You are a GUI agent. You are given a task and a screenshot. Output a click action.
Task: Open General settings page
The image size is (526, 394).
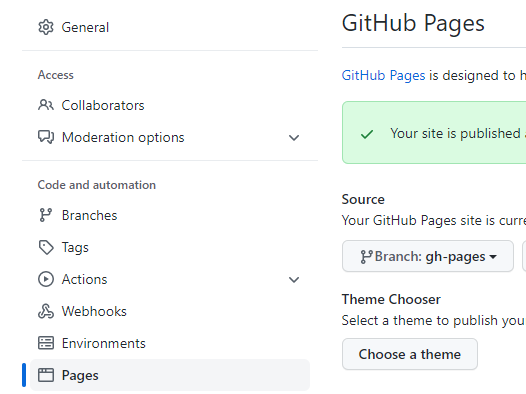[170, 27]
